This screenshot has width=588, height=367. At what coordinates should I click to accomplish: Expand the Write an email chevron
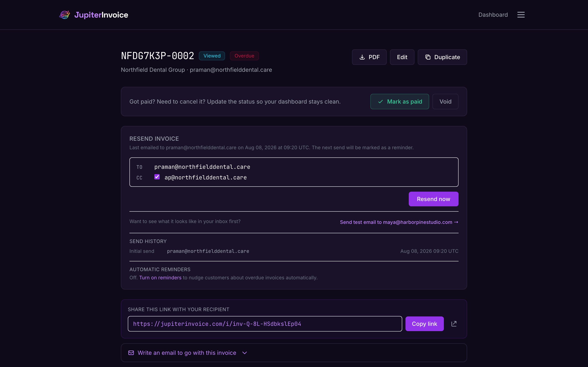pyautogui.click(x=245, y=353)
